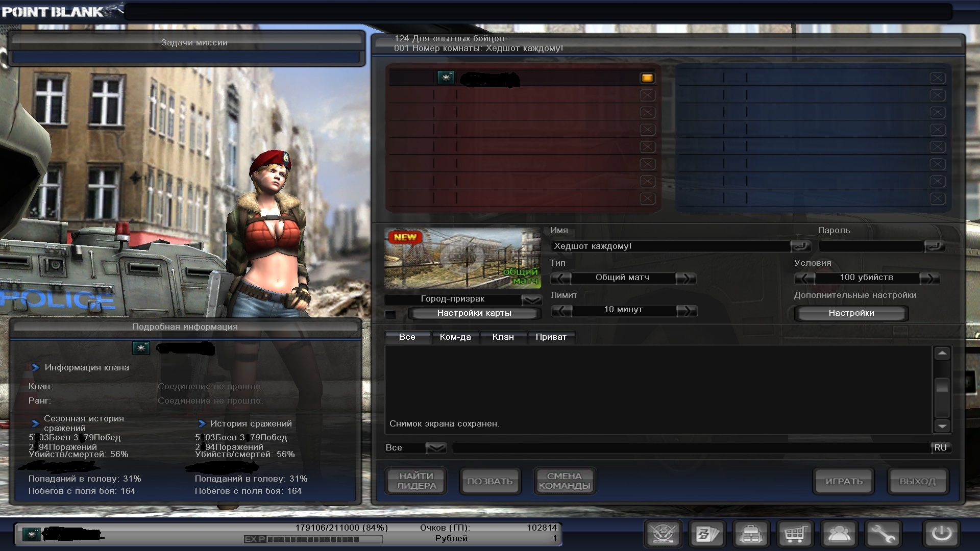
Task: Tick the checkbox beside Настройки карты
Action: pyautogui.click(x=390, y=314)
